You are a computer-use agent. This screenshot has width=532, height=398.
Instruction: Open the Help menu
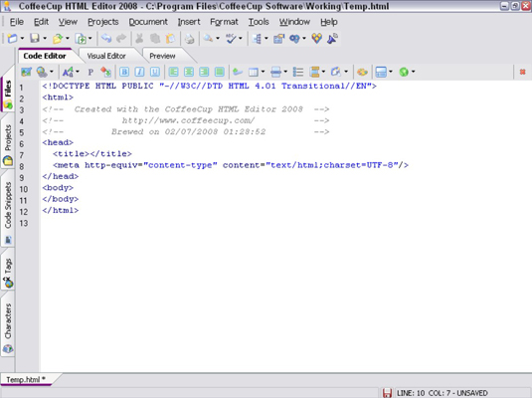pyautogui.click(x=329, y=22)
